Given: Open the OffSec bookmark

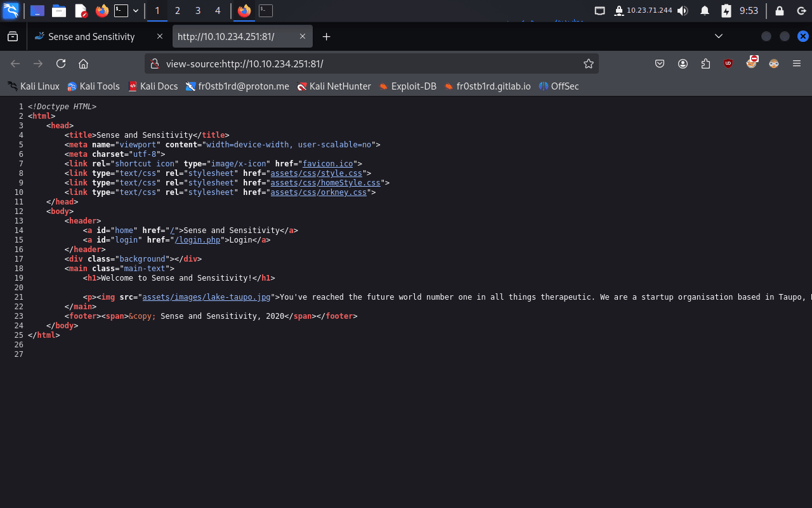Looking at the screenshot, I should pos(559,86).
